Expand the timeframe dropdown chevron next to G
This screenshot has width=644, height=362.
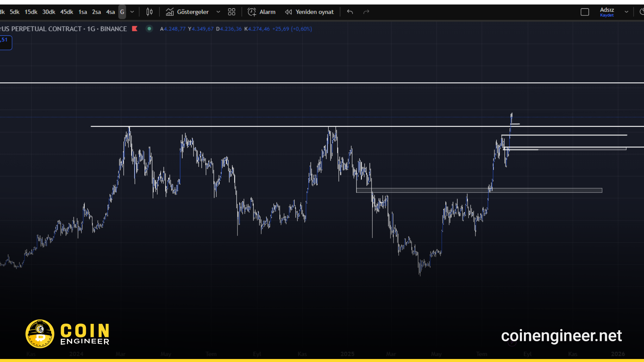tap(132, 12)
